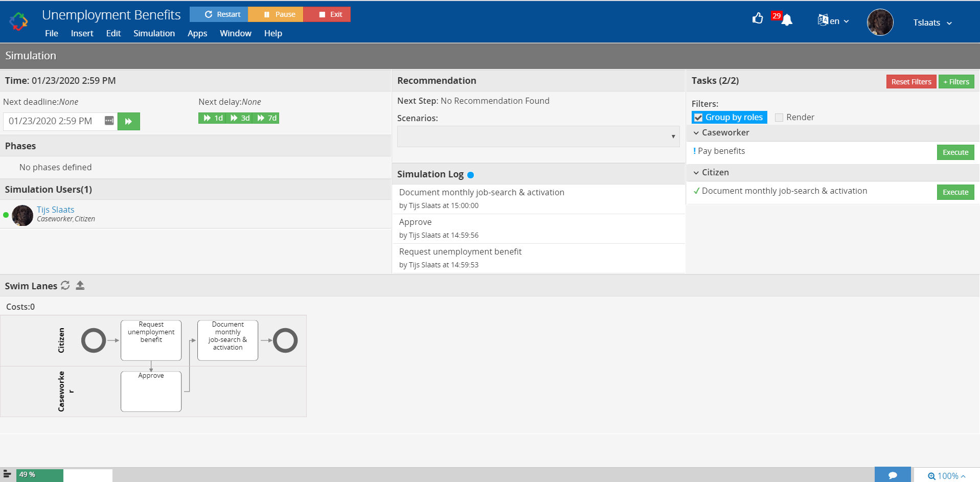Enable the Render checkbox
Viewport: 980px width, 482px height.
click(779, 118)
